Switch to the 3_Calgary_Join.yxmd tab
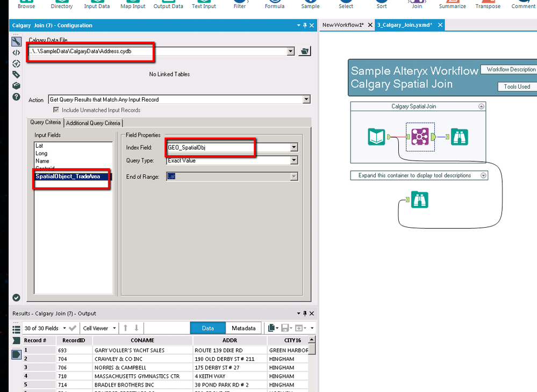This screenshot has height=392, width=537. coord(405,25)
